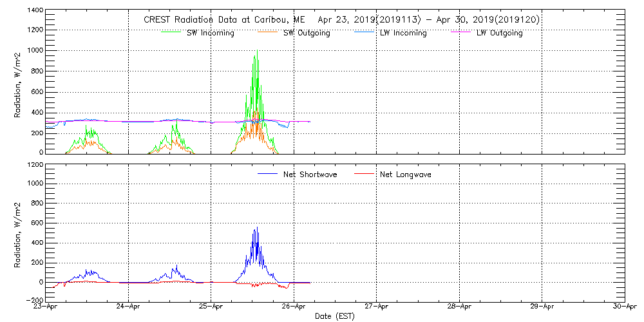Select the SW Outgoing legend label
Viewport: 644px width, 322px height.
point(307,33)
